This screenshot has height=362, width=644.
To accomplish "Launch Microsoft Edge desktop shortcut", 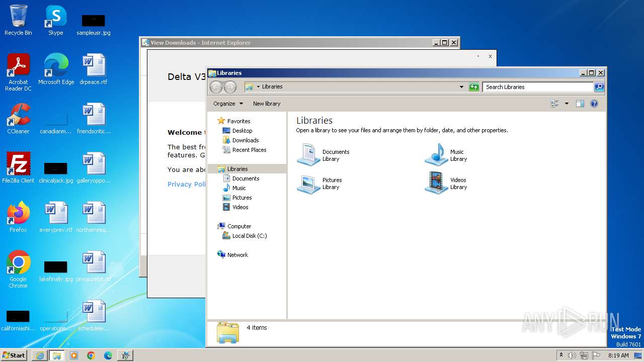I will pos(56,69).
